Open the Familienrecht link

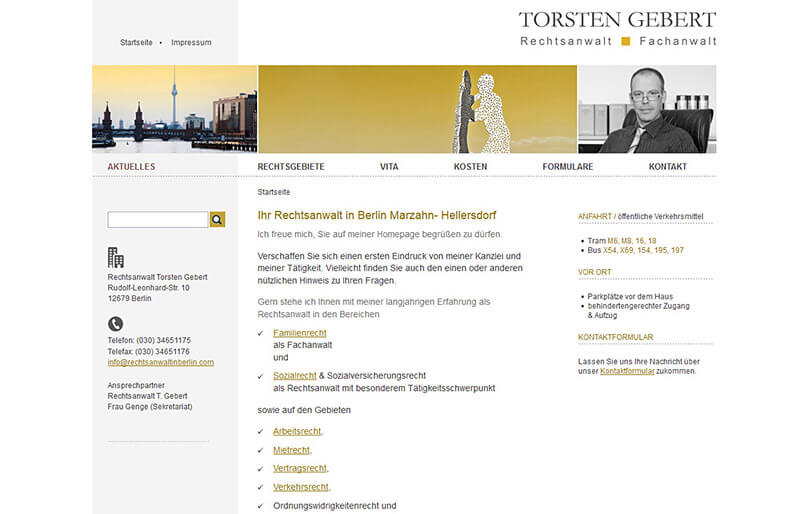coord(301,332)
